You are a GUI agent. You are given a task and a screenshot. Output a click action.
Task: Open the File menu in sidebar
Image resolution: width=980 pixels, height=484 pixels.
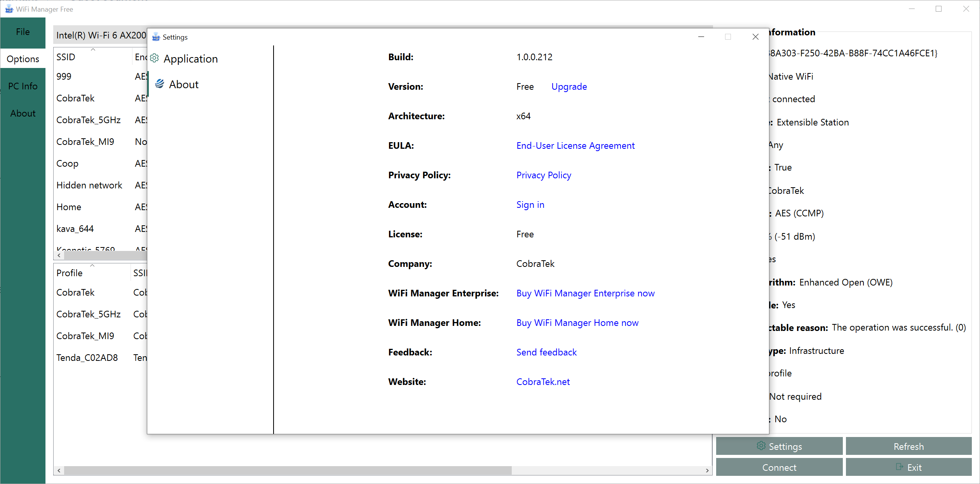tap(23, 32)
